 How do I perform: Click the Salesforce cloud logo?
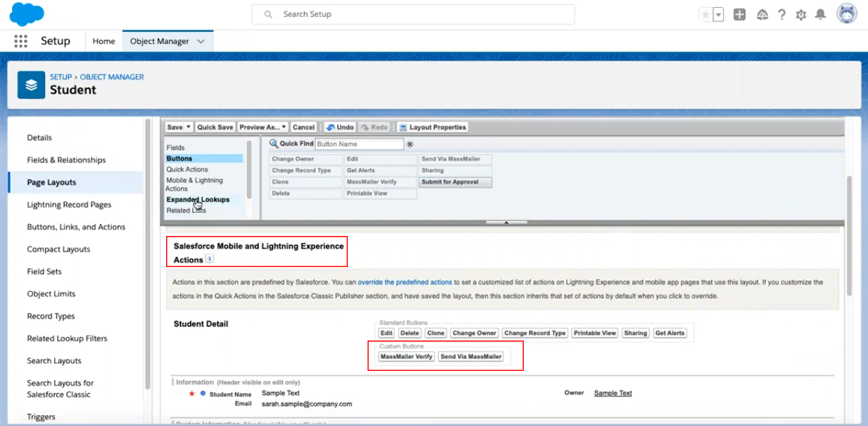click(27, 13)
